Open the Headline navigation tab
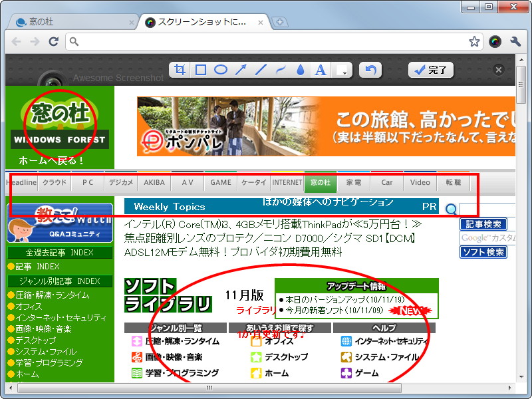 21,182
